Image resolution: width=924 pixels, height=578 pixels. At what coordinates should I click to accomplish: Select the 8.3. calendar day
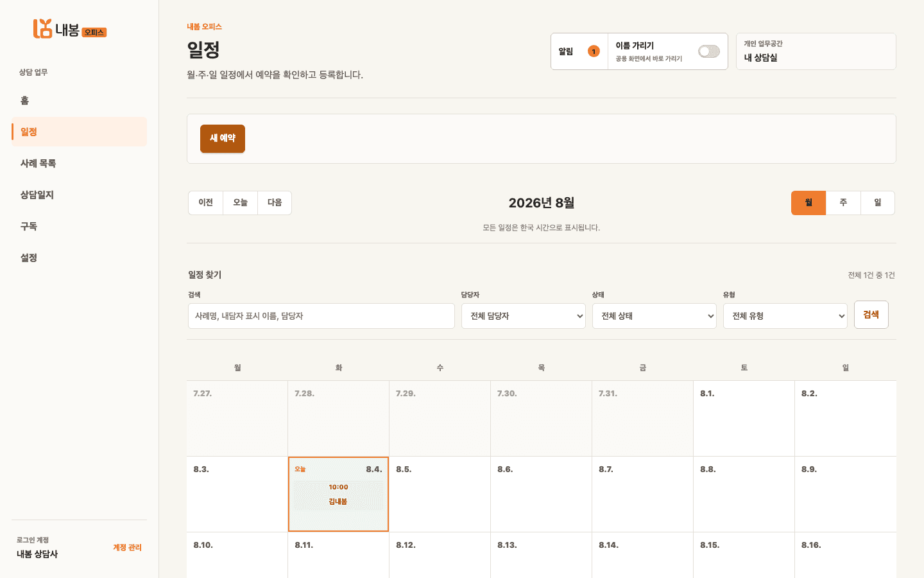(x=237, y=495)
